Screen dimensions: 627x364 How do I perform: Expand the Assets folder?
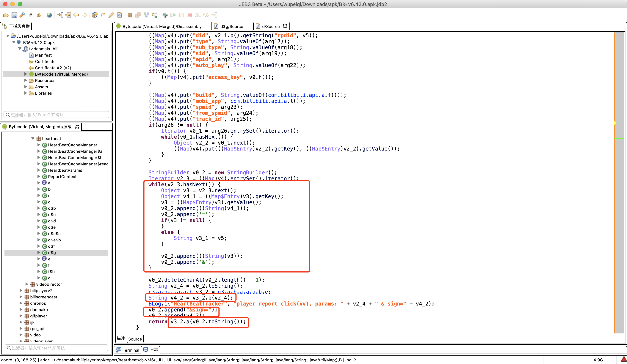tap(26, 87)
